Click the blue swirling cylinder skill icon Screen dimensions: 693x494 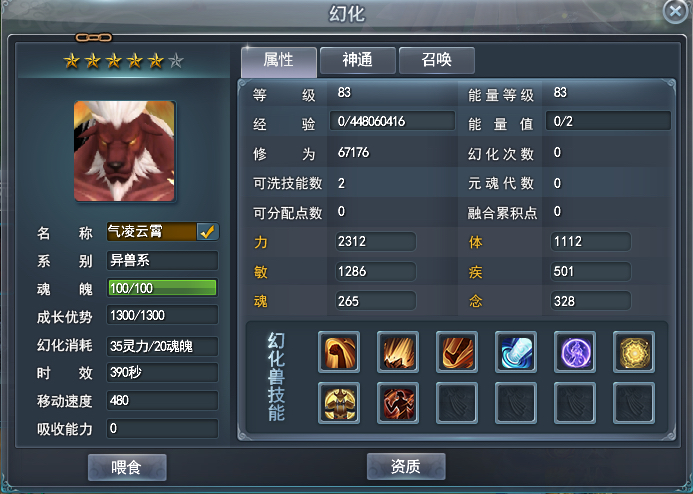click(516, 352)
